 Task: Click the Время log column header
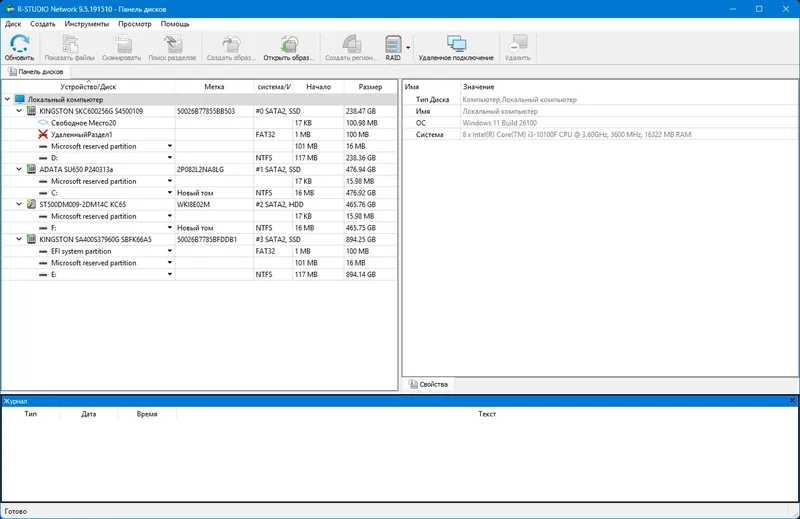coord(147,414)
